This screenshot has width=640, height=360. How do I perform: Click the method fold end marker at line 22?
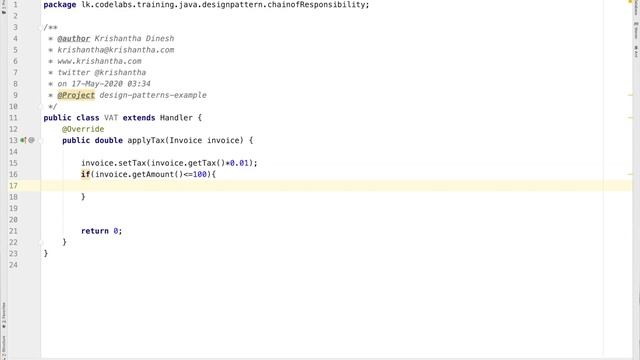(41, 242)
